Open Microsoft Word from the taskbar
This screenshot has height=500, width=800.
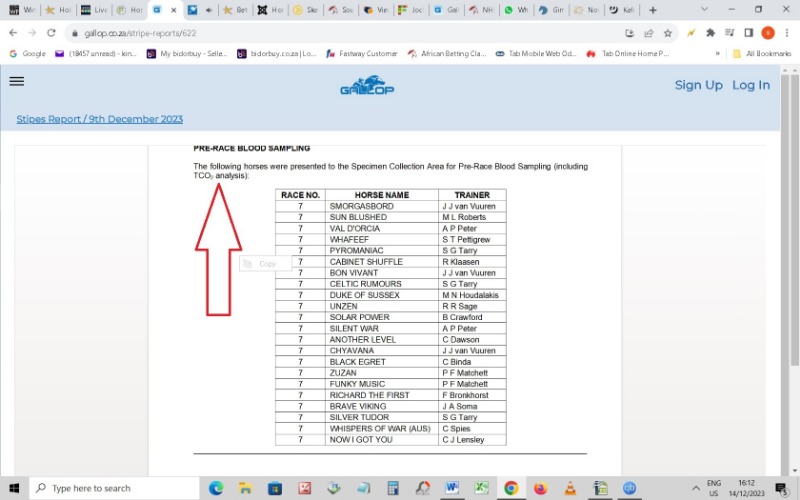(452, 488)
